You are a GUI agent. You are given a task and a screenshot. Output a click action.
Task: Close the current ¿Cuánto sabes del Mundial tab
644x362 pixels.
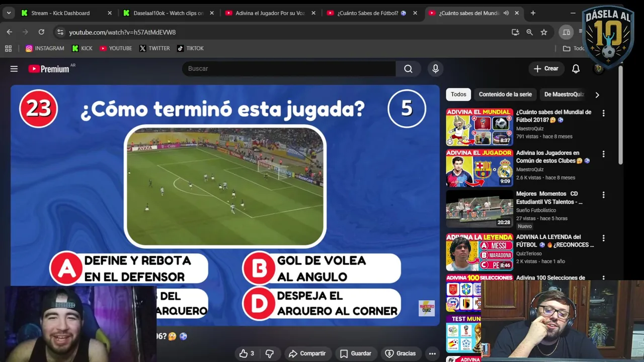(517, 13)
